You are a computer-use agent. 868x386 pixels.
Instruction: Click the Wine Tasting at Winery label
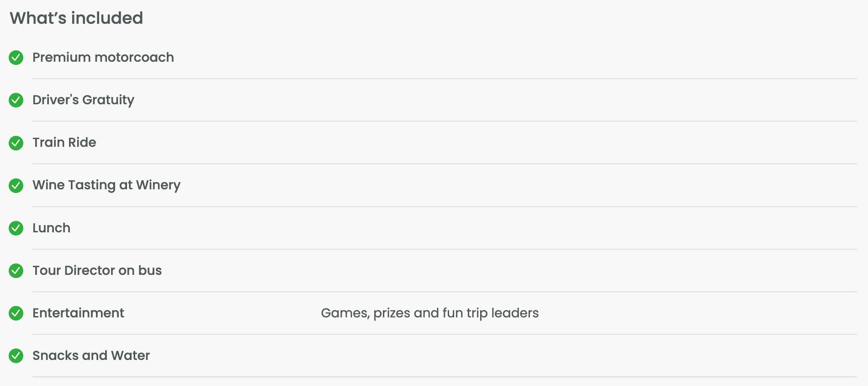pos(106,185)
